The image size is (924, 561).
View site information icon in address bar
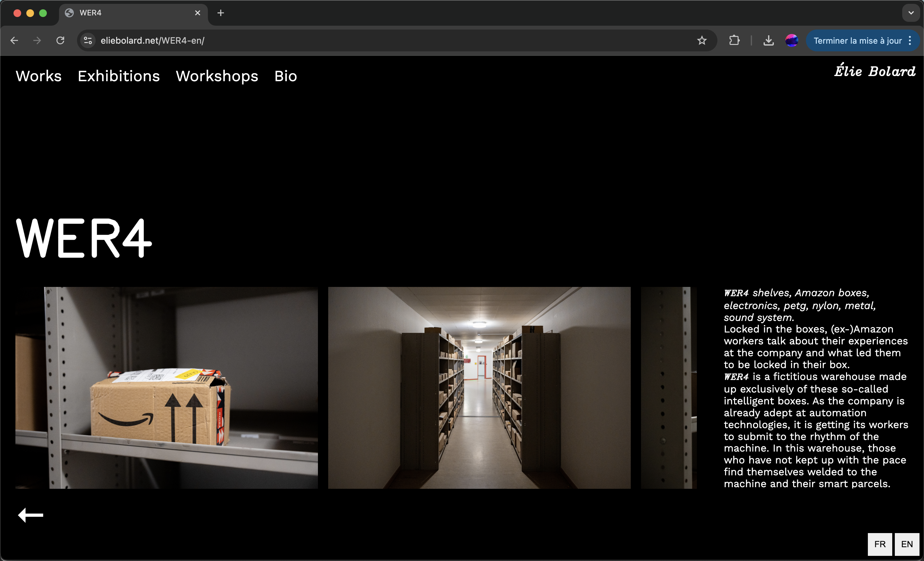click(88, 40)
